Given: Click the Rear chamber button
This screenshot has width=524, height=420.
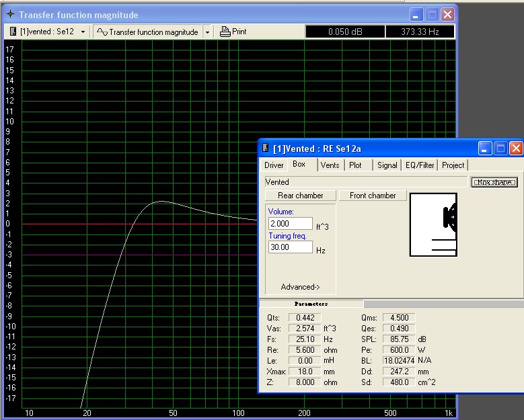Looking at the screenshot, I should pos(301,196).
